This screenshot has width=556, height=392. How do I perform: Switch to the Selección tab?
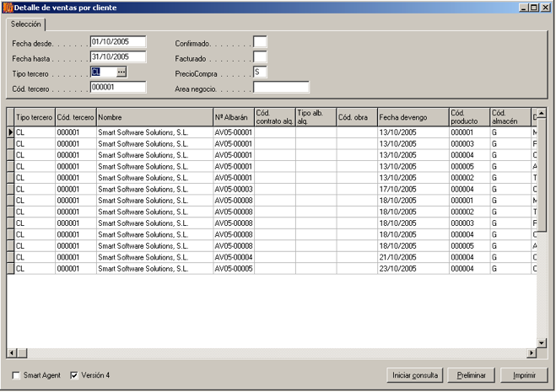click(x=26, y=24)
